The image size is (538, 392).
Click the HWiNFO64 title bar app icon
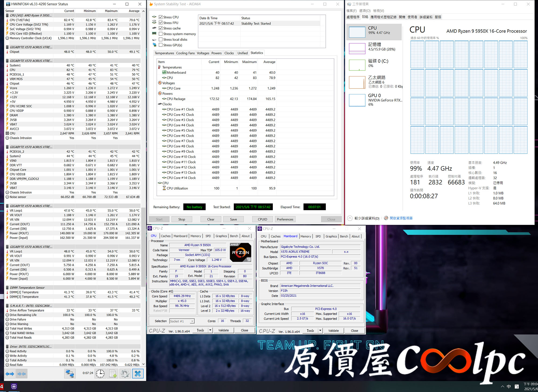pos(8,4)
